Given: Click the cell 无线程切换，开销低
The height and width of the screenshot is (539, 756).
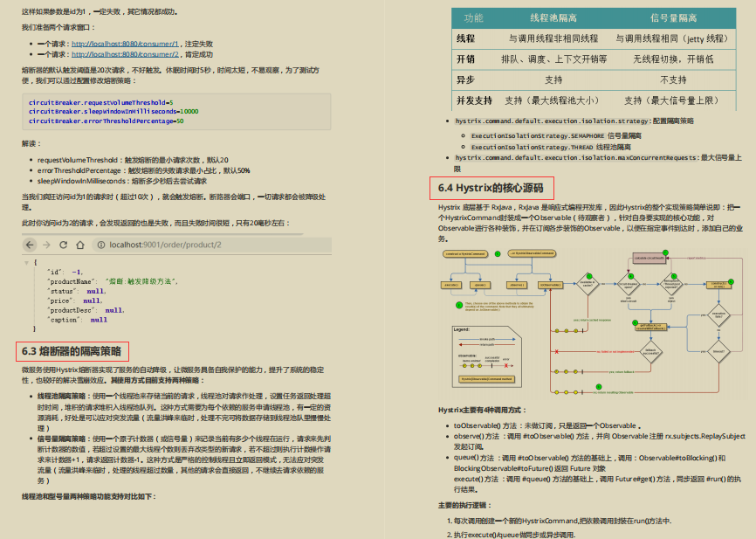Looking at the screenshot, I should point(674,59).
